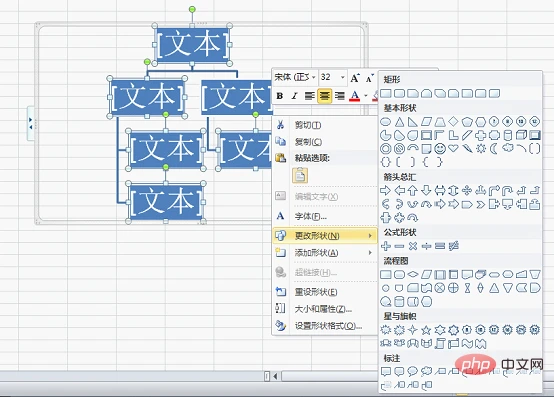The width and height of the screenshot is (554, 397).
Task: Select the 5-Point Star shape
Action: [x=426, y=330]
